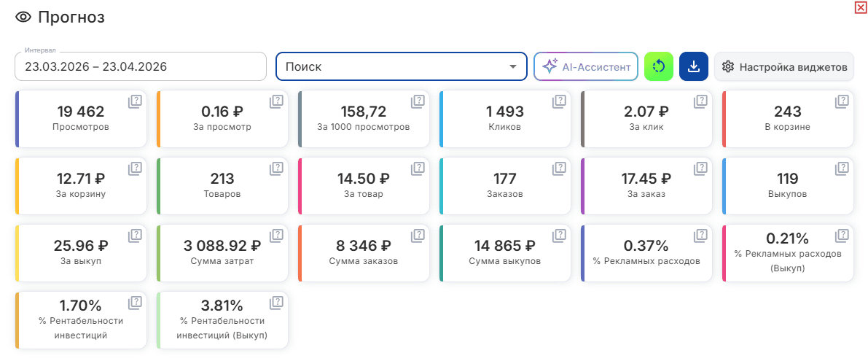Toggle the eye icon next to Прогноз
The height and width of the screenshot is (361, 868).
click(x=23, y=18)
